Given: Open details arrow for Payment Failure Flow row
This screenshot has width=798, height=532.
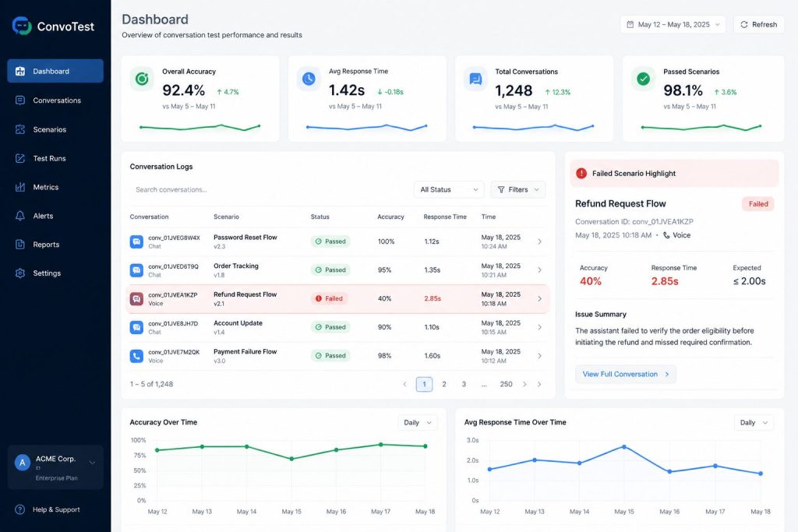Looking at the screenshot, I should pyautogui.click(x=539, y=355).
